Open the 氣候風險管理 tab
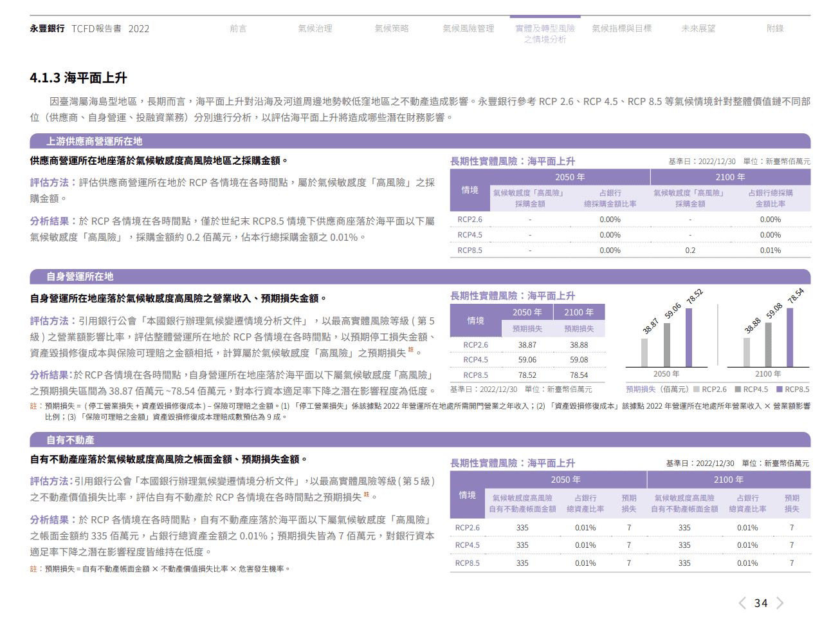This screenshot has width=840, height=625. 468,28
